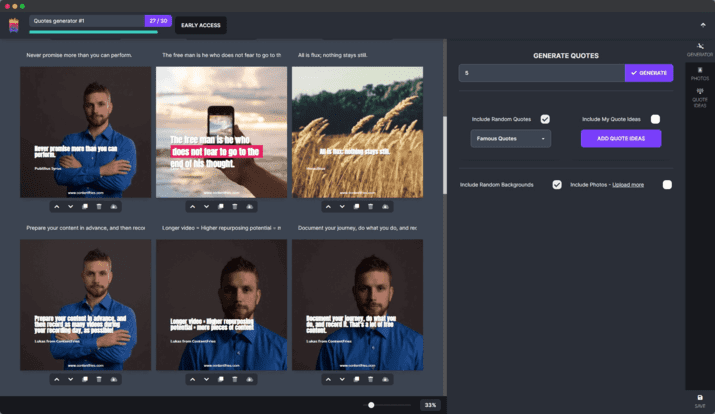Uncheck Include Random Quotes checkbox
This screenshot has width=715, height=414.
pyautogui.click(x=545, y=119)
